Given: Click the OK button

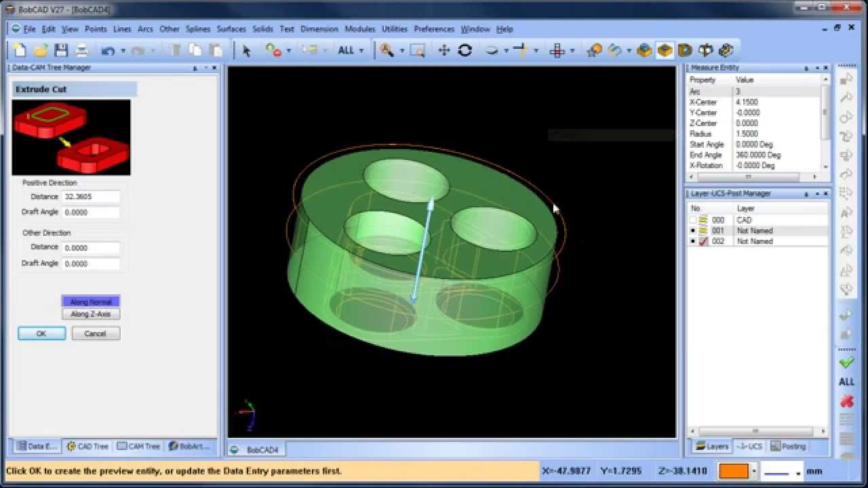Looking at the screenshot, I should [41, 333].
